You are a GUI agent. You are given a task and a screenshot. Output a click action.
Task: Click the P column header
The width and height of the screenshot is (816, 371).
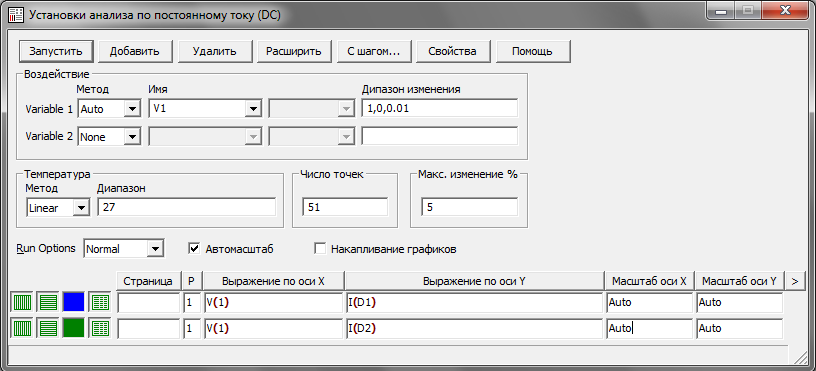click(x=192, y=281)
